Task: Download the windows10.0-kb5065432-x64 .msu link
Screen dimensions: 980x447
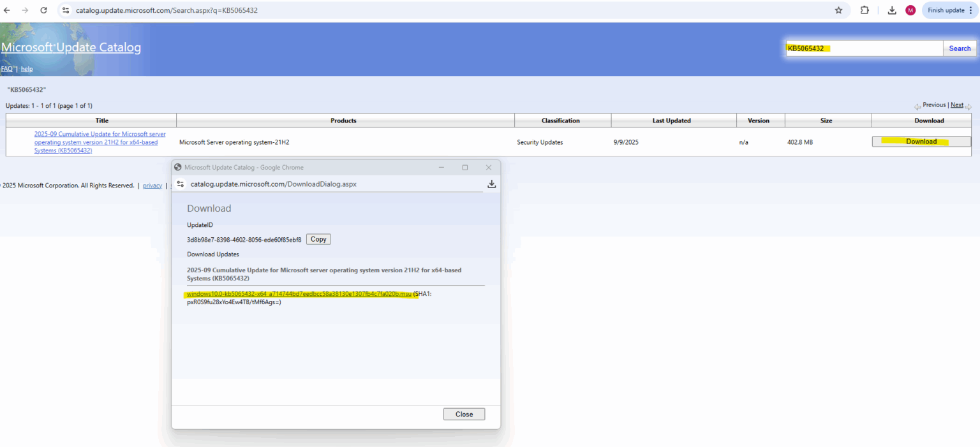Action: pos(299,294)
